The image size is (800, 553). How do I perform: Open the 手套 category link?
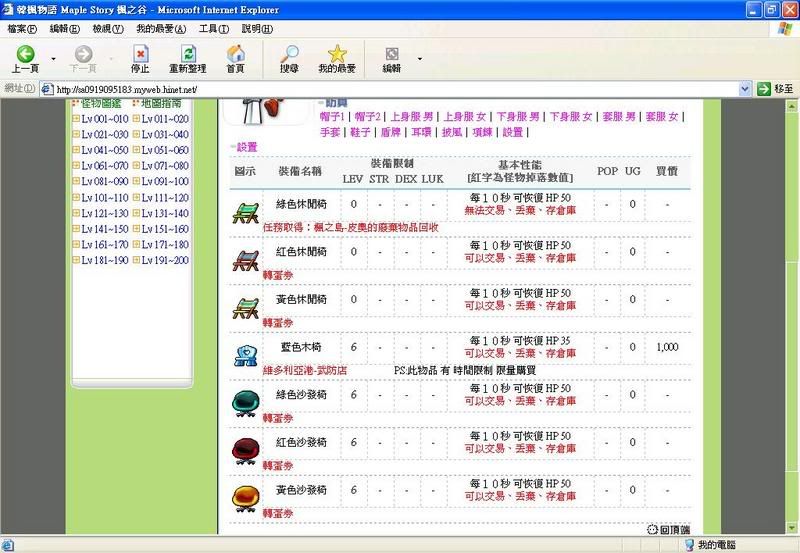330,132
